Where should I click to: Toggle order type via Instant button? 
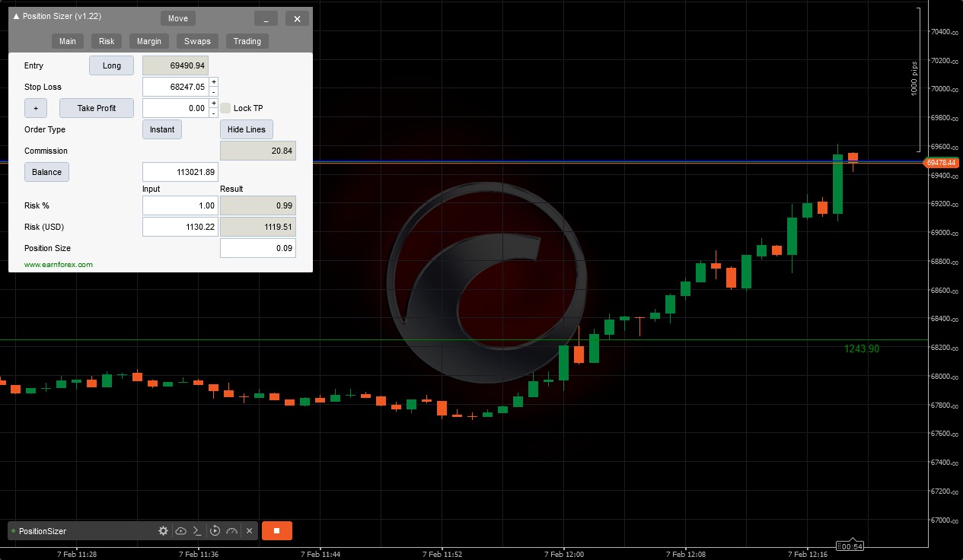pyautogui.click(x=162, y=129)
